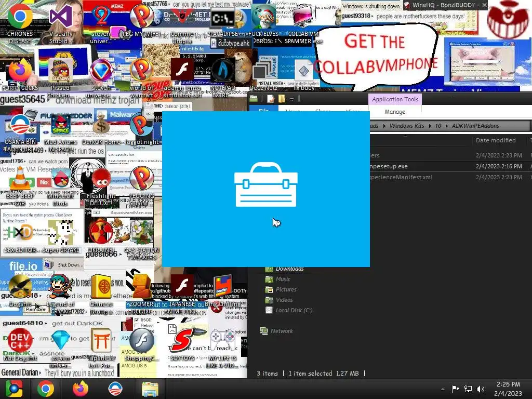The image size is (532, 399).
Task: Switch to the Manage ribbon tab
Action: coord(395,112)
